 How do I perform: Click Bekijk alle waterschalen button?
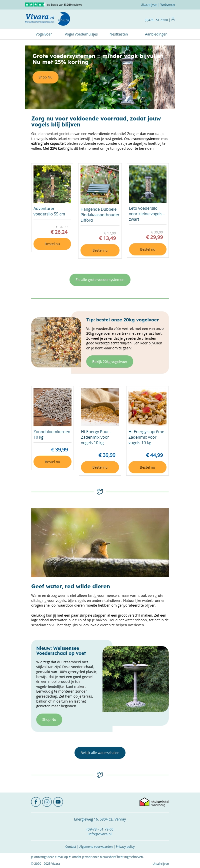click(100, 753)
